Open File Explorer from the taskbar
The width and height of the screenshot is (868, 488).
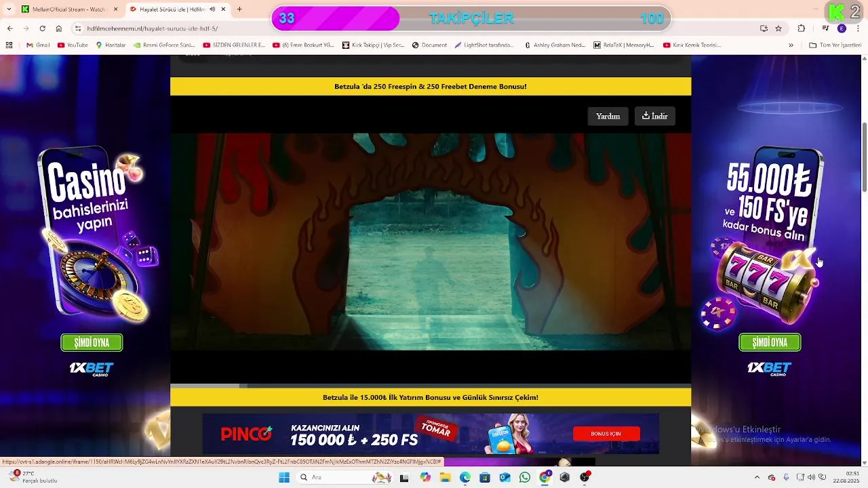[x=445, y=477]
